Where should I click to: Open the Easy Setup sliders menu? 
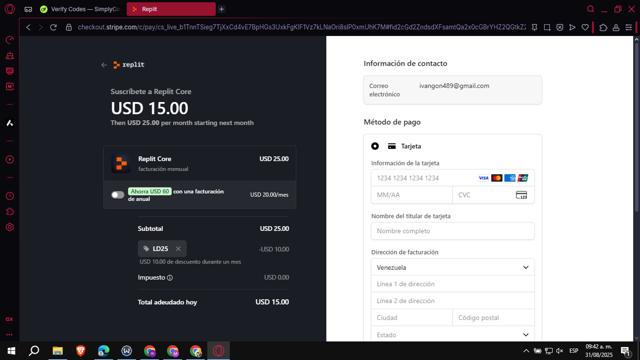tap(629, 27)
